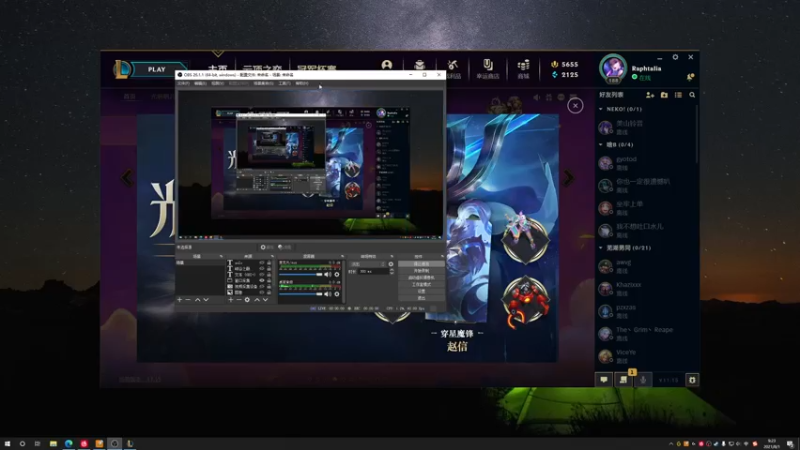Screen dimensions: 800x450
Task: Toggle League voice microphone icon
Action: click(x=643, y=380)
